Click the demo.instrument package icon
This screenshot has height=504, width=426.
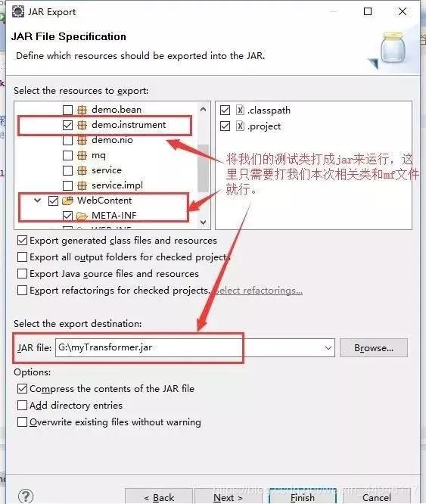(x=82, y=125)
